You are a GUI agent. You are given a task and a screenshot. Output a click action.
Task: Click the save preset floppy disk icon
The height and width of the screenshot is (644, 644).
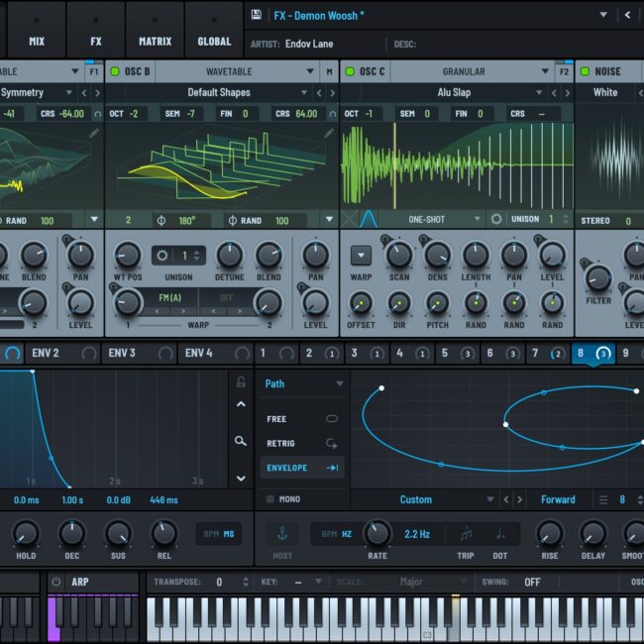pyautogui.click(x=257, y=15)
